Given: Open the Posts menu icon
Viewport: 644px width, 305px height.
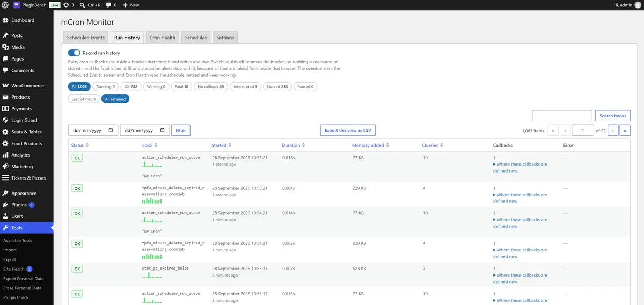Looking at the screenshot, I should (x=5, y=35).
